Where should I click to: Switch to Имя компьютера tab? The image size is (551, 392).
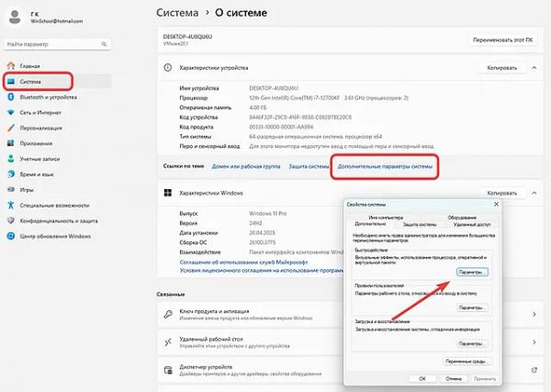(x=386, y=218)
